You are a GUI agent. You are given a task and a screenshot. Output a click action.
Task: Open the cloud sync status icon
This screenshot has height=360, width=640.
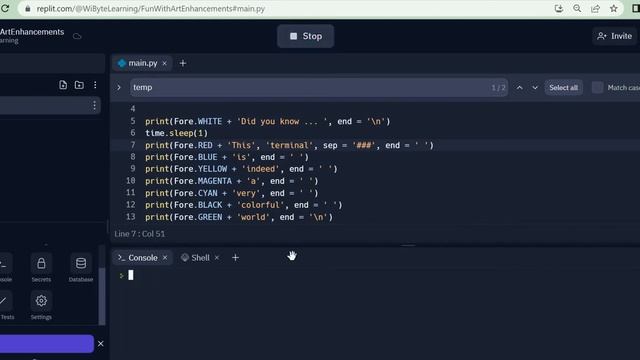click(x=77, y=36)
